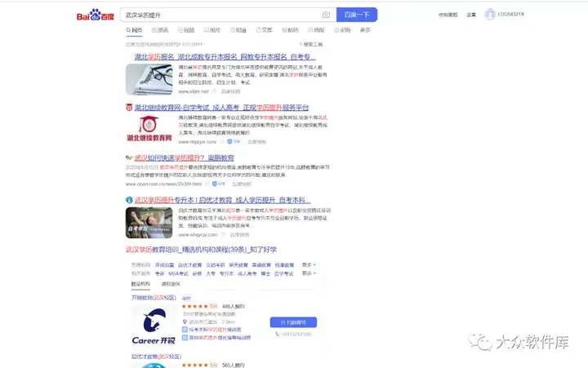The height and width of the screenshot is (368, 588).
Task: Click the location pin under 486人预约 rating
Action: point(185,322)
